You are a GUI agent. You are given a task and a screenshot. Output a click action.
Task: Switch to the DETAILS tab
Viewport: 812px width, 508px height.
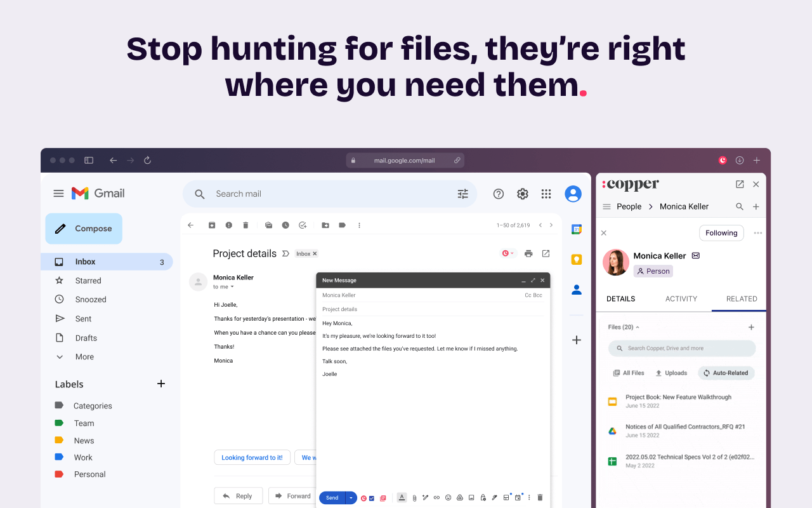(x=621, y=298)
